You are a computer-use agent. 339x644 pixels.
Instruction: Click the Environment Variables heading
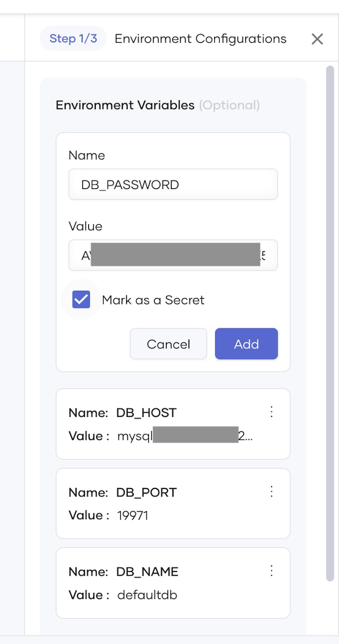[x=125, y=105]
